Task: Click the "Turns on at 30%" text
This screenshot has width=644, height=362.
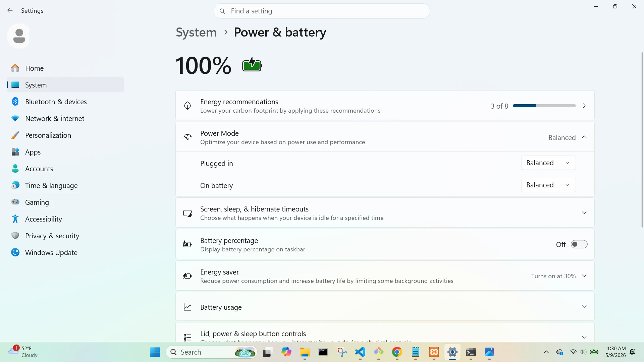Action: pos(553,276)
